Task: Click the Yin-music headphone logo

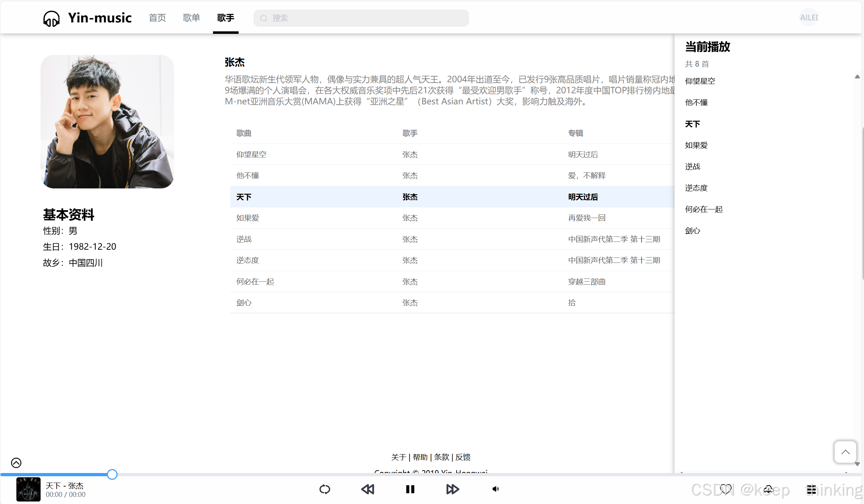Action: coord(51,18)
